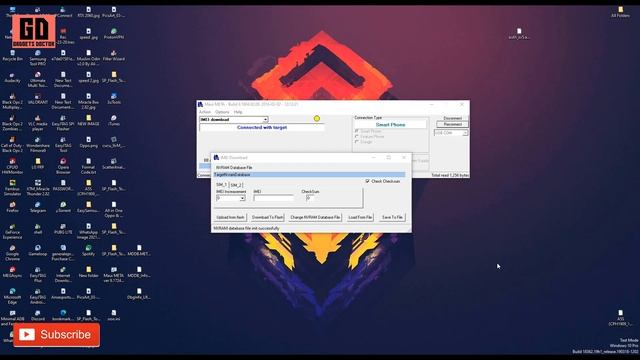The width and height of the screenshot is (640, 360).
Task: Launch Samsung Tool PRO from desktop
Action: point(38,58)
